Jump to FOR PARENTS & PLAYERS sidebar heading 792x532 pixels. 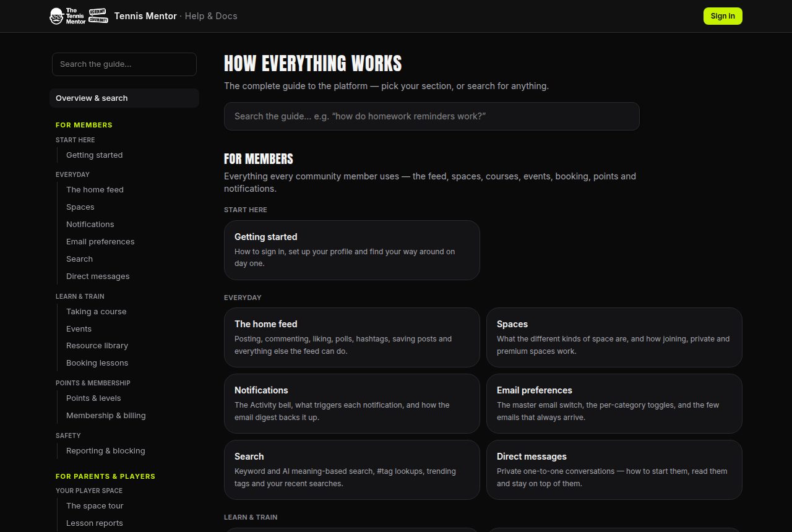point(105,476)
